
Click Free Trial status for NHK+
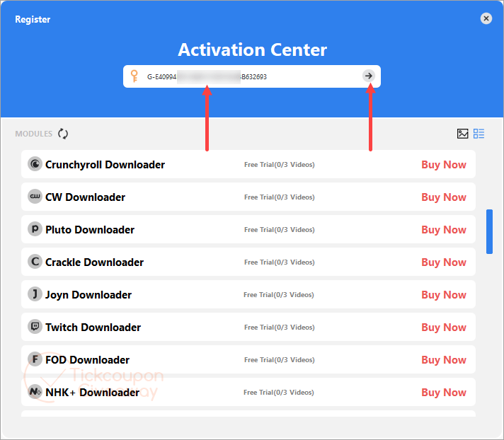279,392
